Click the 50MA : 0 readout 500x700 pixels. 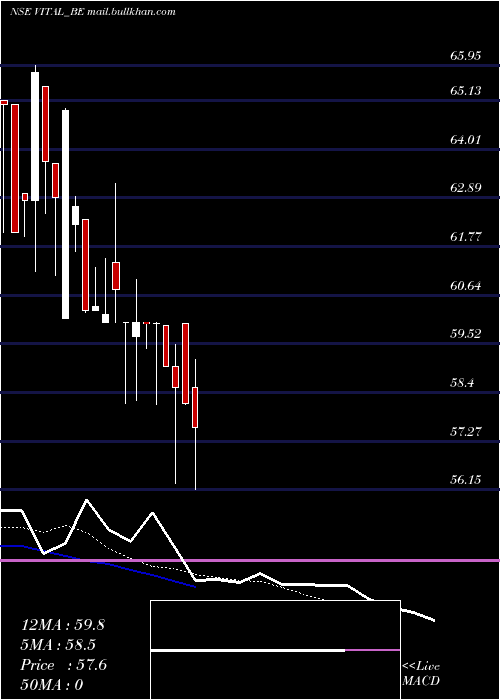[52, 685]
